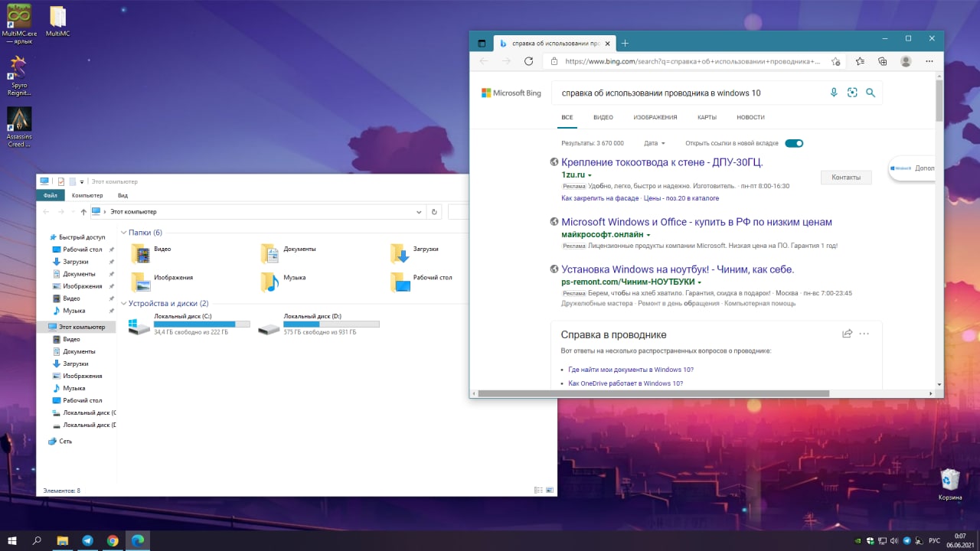The image size is (980, 551).
Task: Open Windows Start button
Action: point(12,540)
